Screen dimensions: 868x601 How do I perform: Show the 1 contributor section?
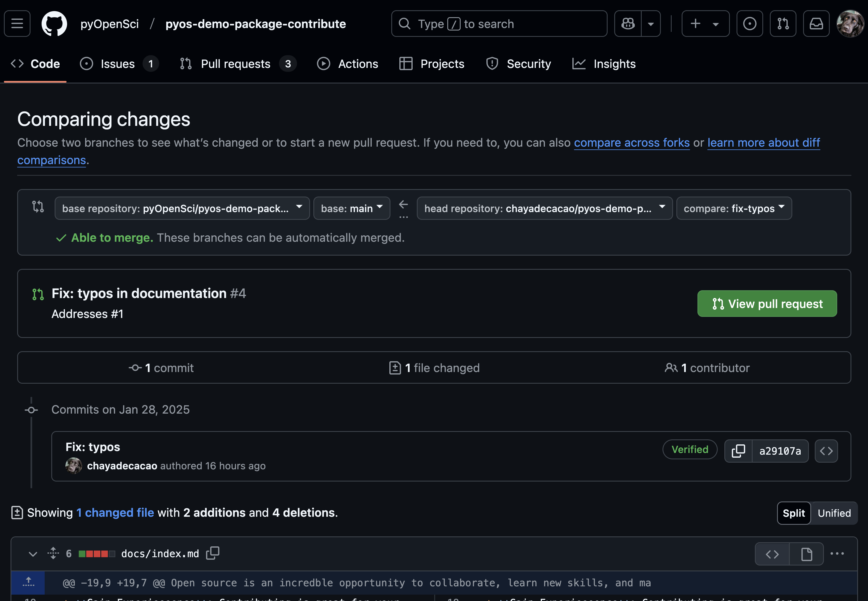tap(707, 368)
